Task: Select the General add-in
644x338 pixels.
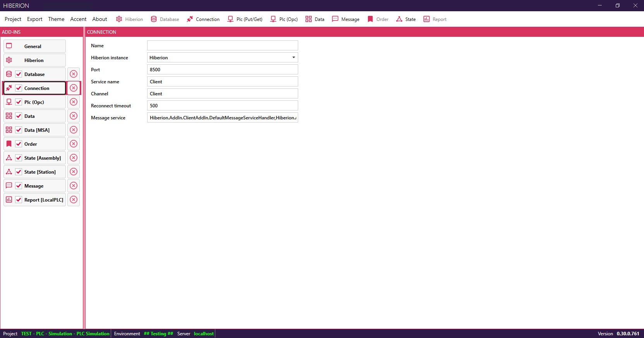Action: coord(34,46)
